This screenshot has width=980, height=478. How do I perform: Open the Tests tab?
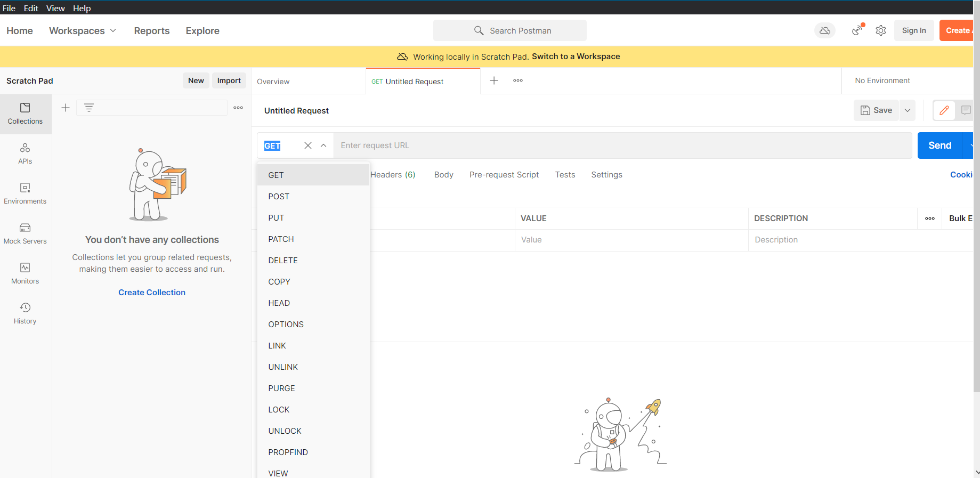pos(565,175)
